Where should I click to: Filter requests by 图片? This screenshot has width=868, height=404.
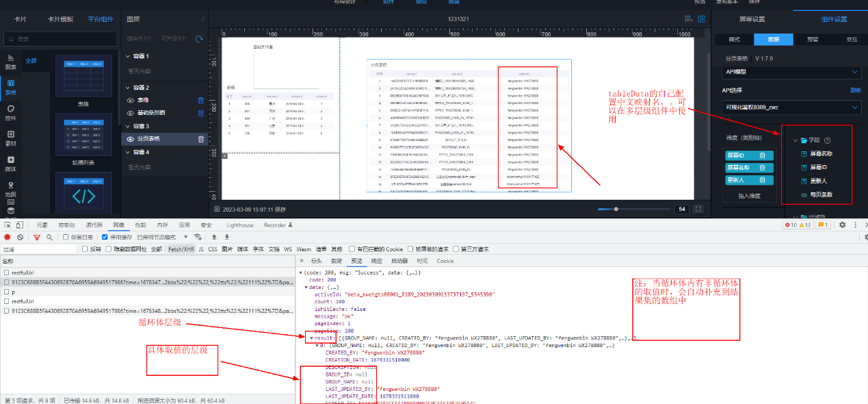[227, 249]
